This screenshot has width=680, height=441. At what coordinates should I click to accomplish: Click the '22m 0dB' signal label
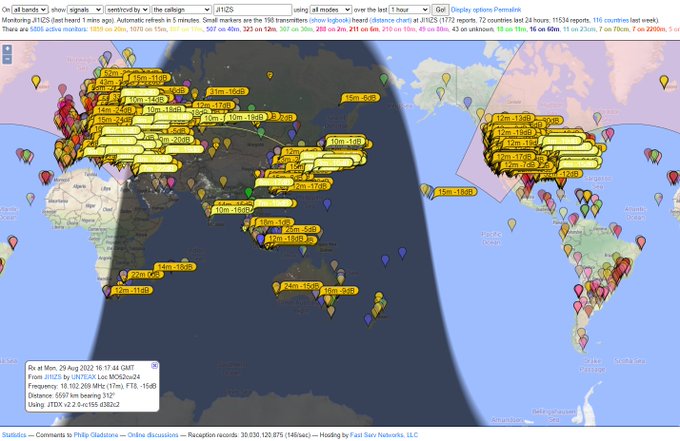[147, 275]
